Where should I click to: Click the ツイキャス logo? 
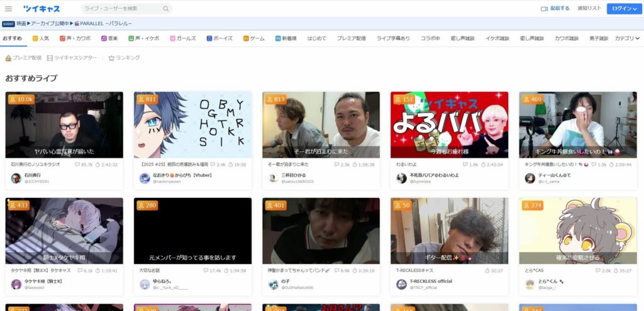click(42, 9)
